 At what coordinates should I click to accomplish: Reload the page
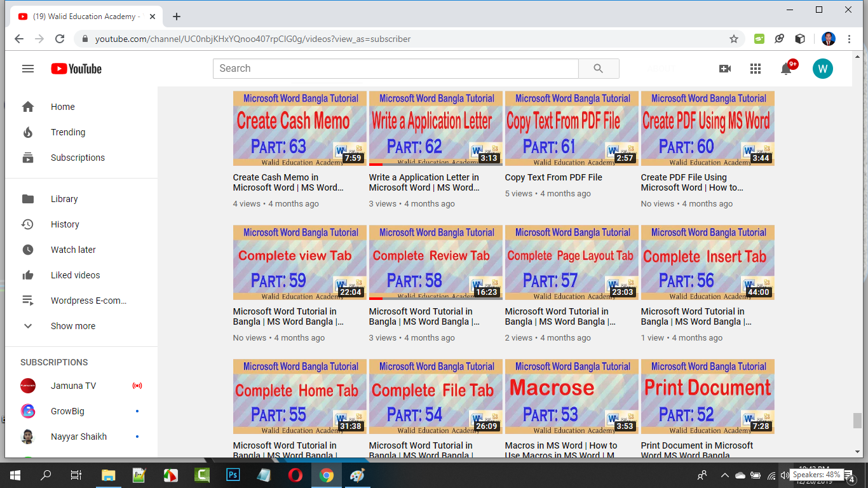[x=60, y=39]
